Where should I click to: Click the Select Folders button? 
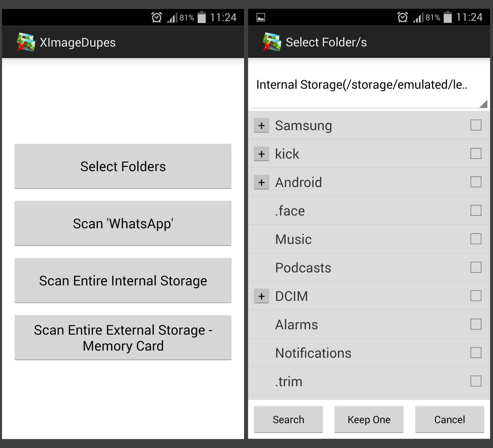pyautogui.click(x=123, y=166)
